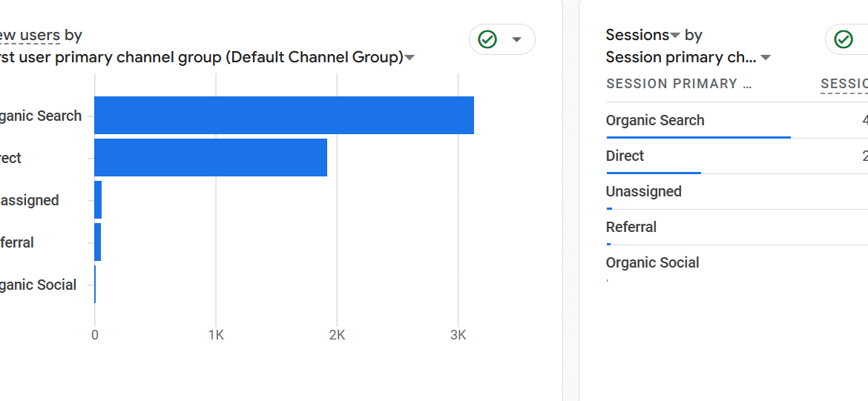Select the Direct bar in bar chart

click(x=211, y=158)
